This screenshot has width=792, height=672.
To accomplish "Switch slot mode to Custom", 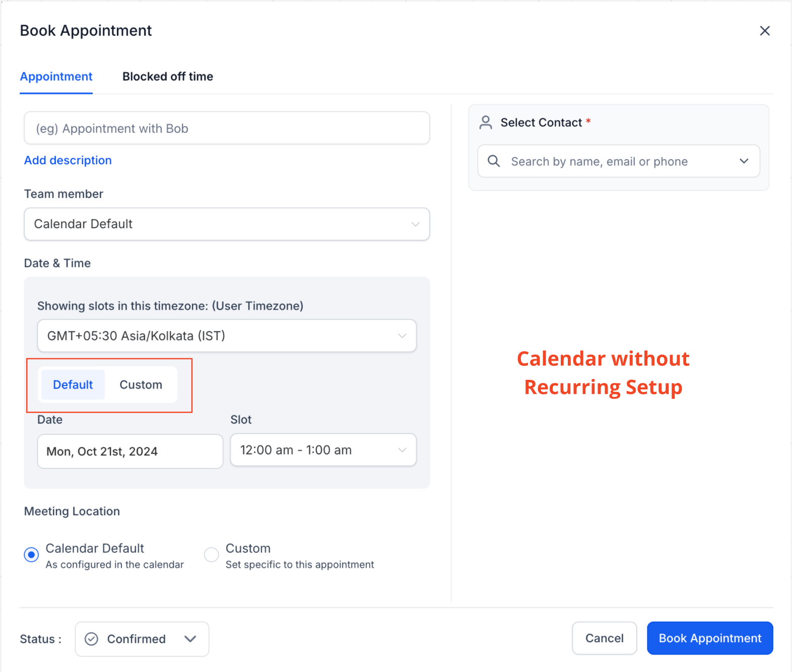I will coord(141,385).
